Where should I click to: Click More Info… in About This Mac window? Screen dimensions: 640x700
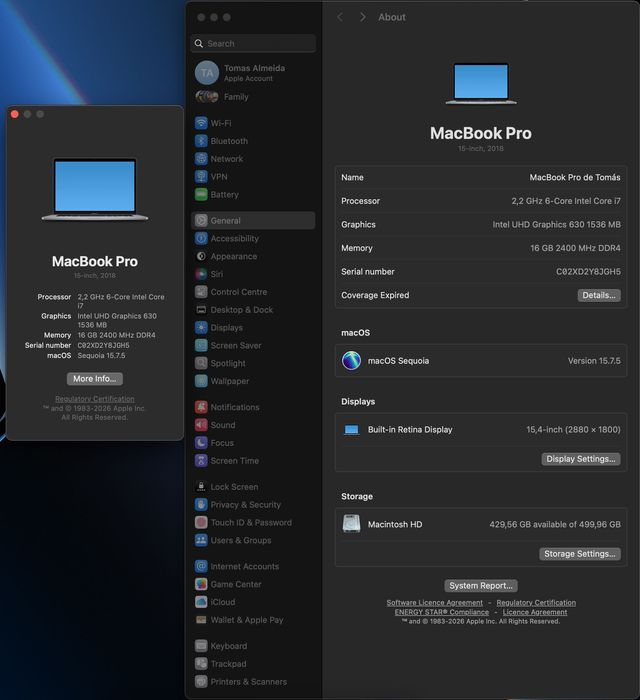[95, 379]
